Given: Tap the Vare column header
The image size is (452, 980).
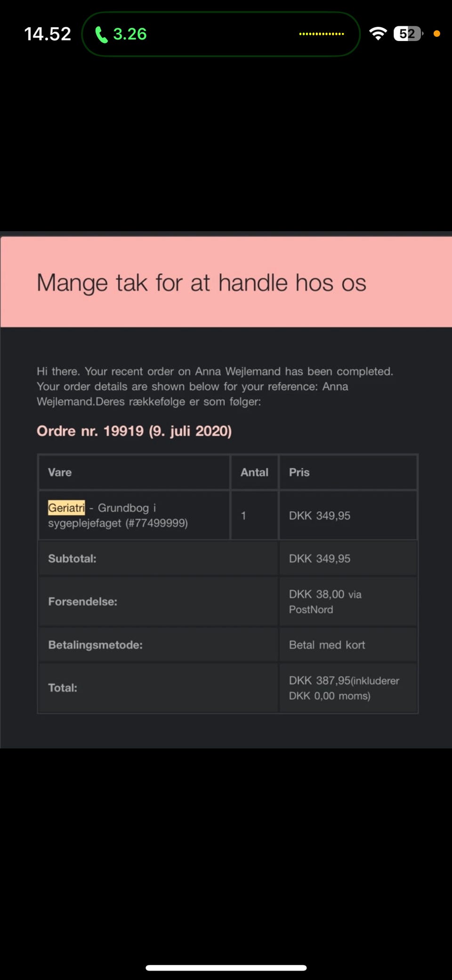Looking at the screenshot, I should click(x=60, y=472).
